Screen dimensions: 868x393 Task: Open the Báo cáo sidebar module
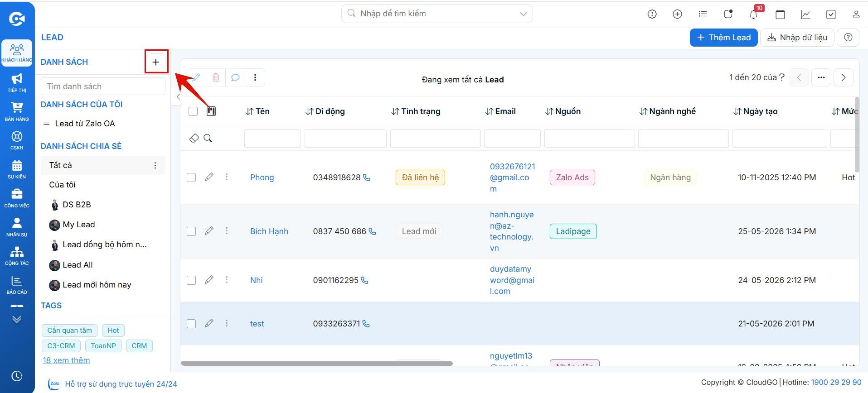coord(17,285)
